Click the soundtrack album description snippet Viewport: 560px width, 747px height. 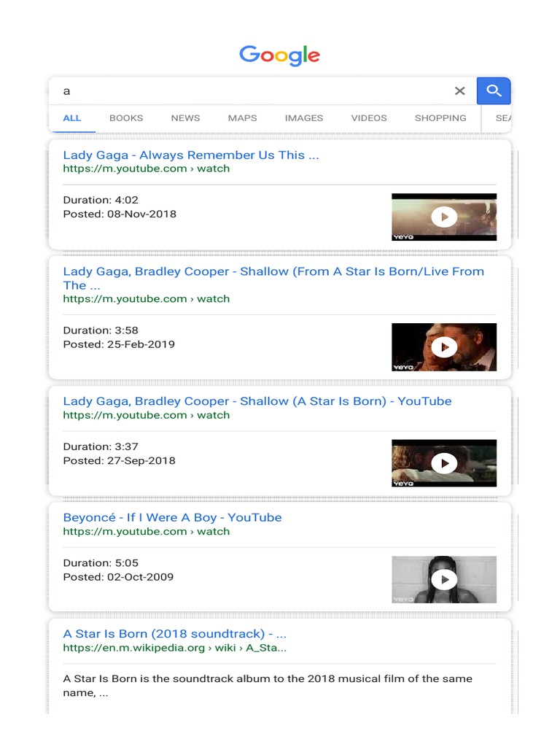tap(268, 686)
